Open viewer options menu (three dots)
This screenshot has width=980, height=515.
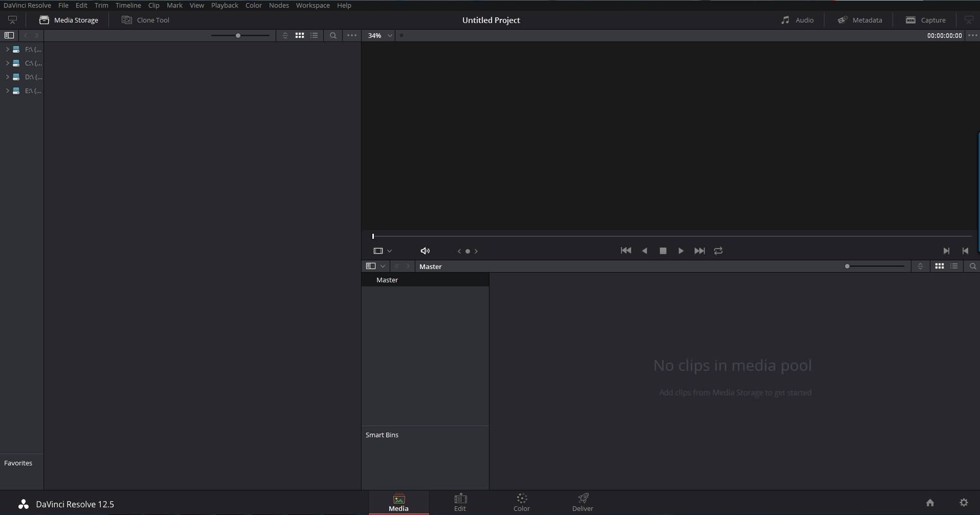pyautogui.click(x=972, y=35)
